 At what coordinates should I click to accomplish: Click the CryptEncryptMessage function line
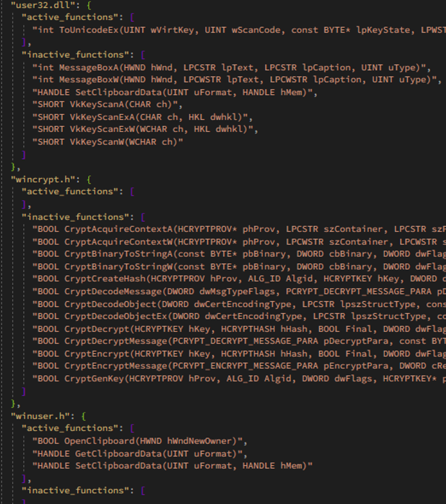pyautogui.click(x=239, y=366)
